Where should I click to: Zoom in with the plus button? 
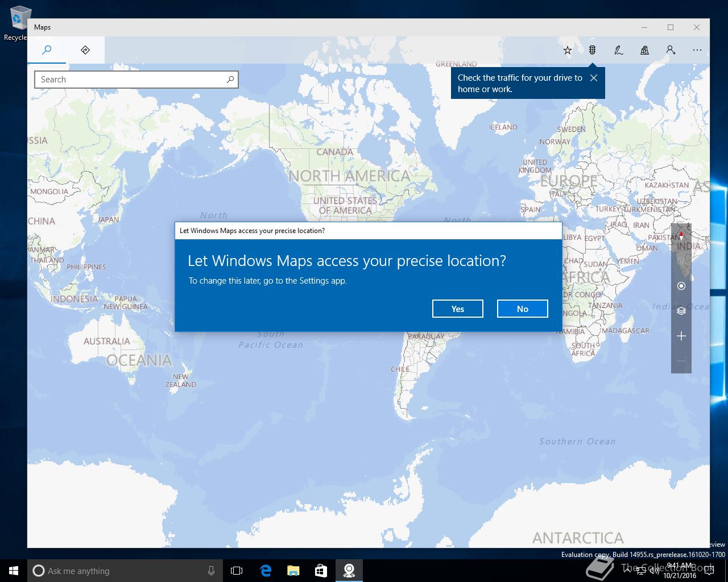[x=681, y=336]
